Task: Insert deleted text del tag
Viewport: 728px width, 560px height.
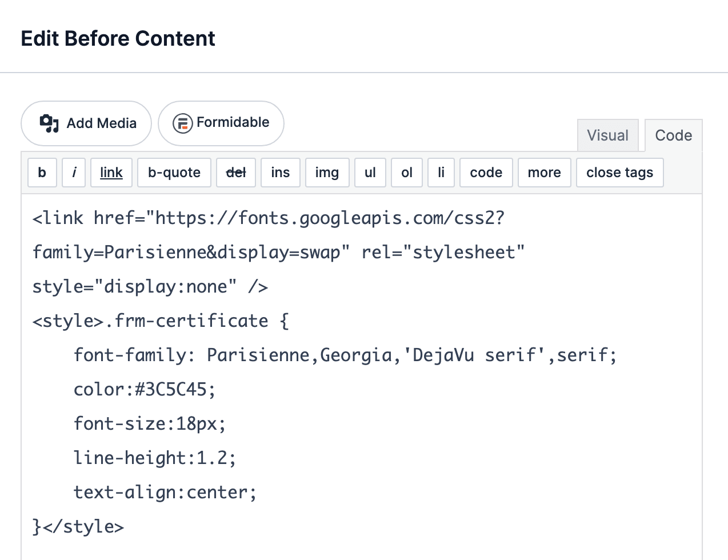Action: 236,173
